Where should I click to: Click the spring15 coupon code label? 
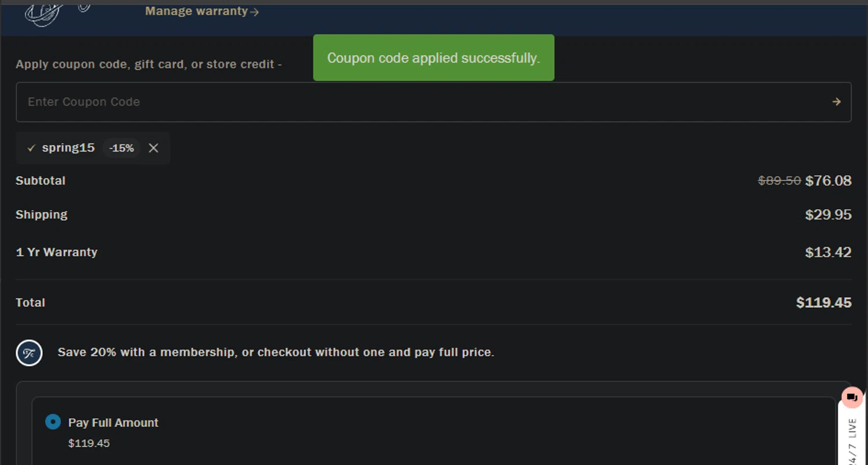(68, 147)
